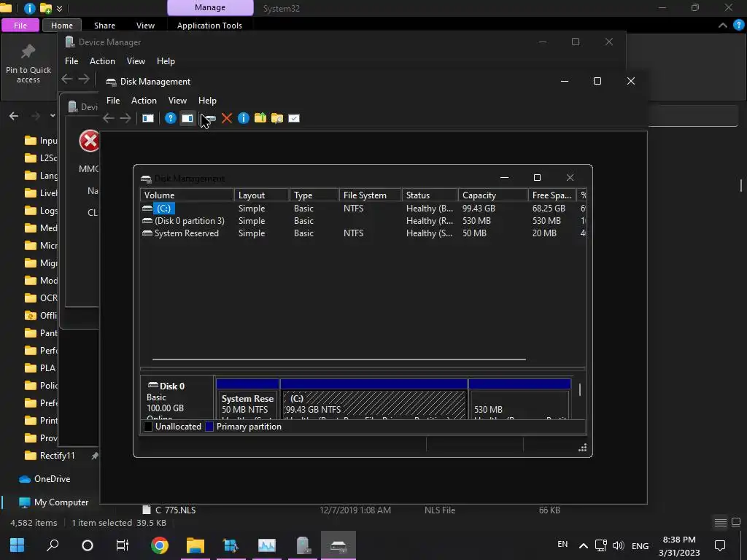Open Explorer help blue question icon

[738, 26]
